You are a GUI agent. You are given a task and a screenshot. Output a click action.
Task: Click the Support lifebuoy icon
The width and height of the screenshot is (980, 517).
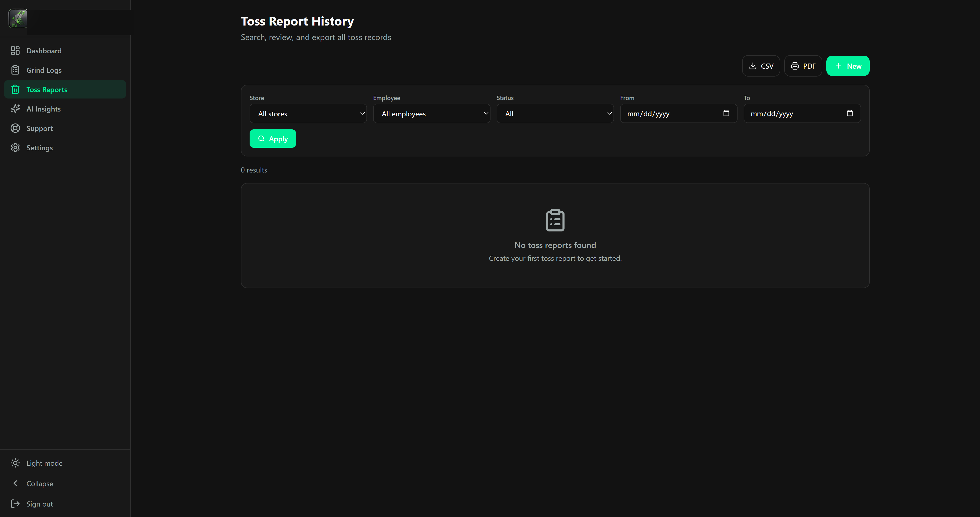(x=15, y=128)
